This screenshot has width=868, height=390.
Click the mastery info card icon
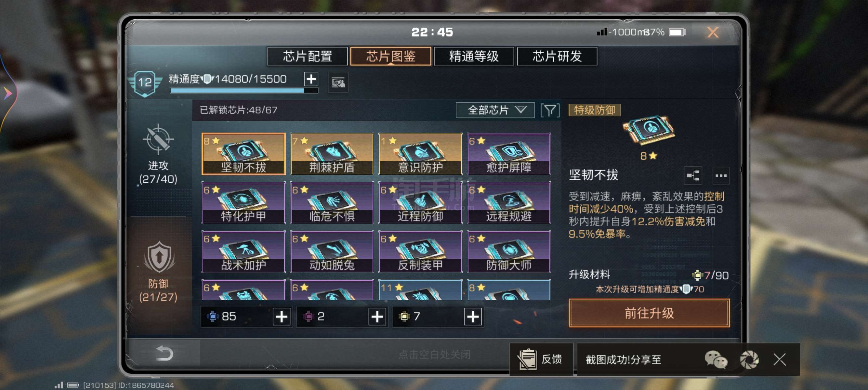(x=338, y=82)
